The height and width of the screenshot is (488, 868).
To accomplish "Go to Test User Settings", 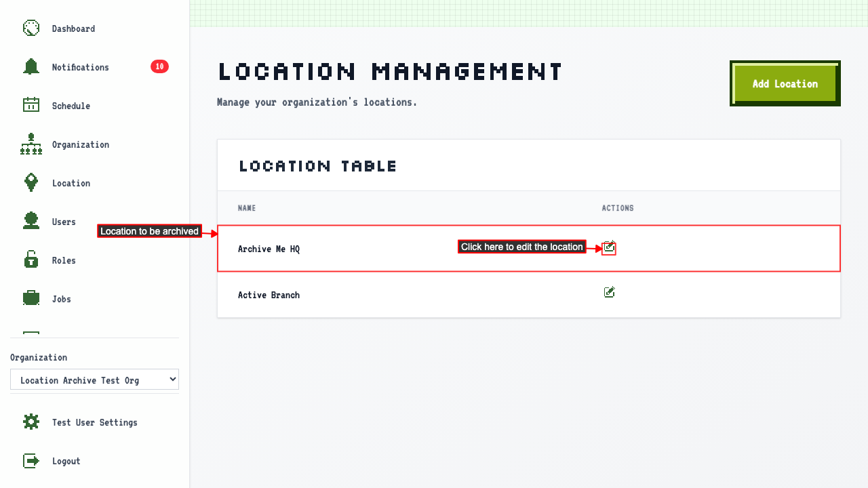I will click(x=95, y=422).
